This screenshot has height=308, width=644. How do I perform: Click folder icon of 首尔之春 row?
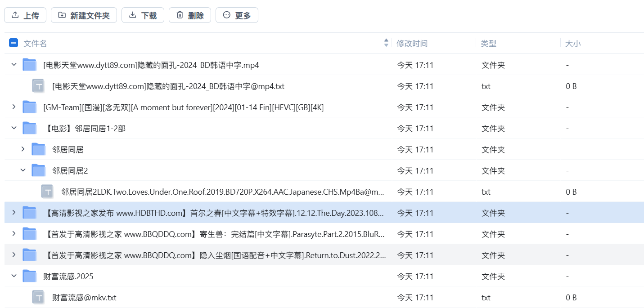coord(30,213)
